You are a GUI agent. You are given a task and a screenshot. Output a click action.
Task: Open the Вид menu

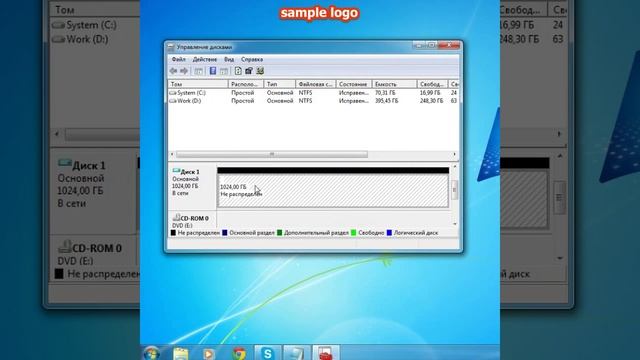pos(229,60)
